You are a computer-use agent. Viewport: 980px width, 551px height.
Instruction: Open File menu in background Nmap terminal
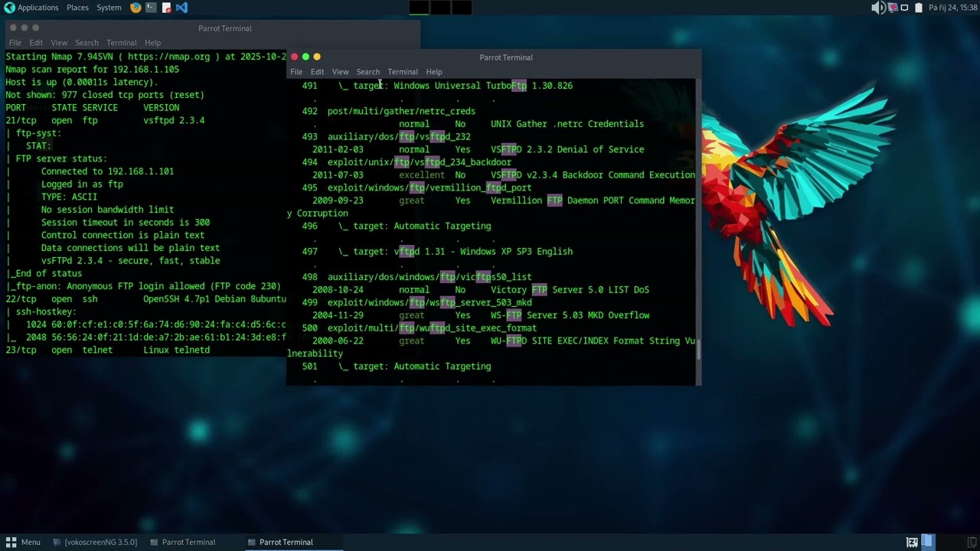coord(15,43)
